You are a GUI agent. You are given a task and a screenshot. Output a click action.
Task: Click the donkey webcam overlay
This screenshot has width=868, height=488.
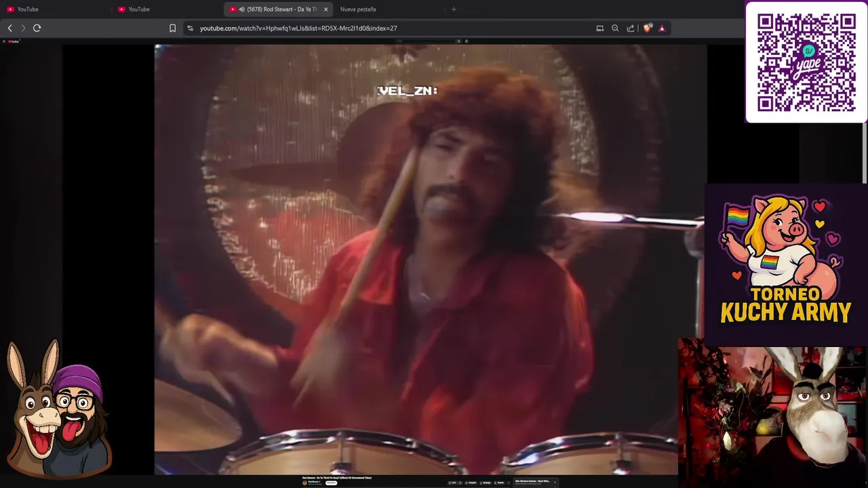click(x=773, y=410)
